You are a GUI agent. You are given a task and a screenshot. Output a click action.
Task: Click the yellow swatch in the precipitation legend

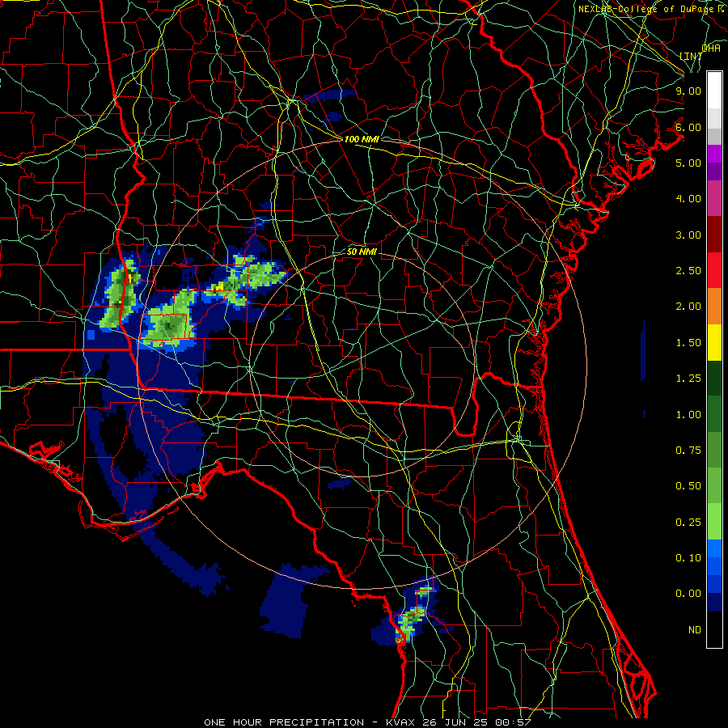click(x=714, y=342)
